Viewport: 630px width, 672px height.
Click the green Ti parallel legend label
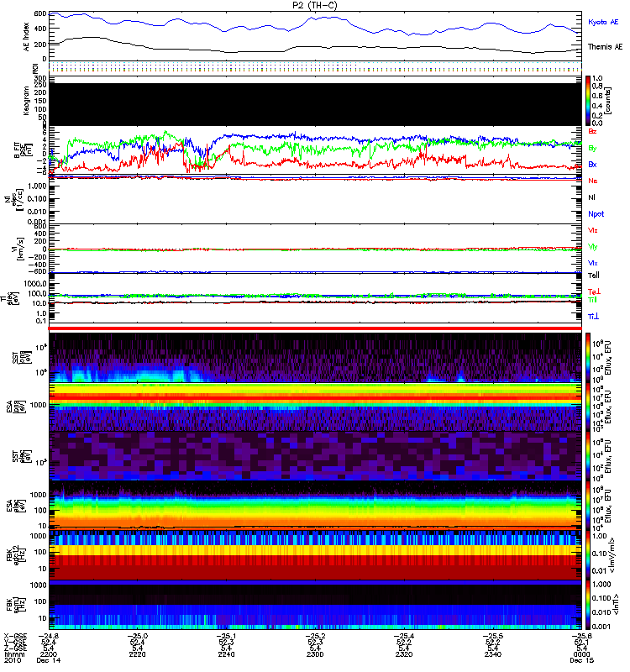592,300
